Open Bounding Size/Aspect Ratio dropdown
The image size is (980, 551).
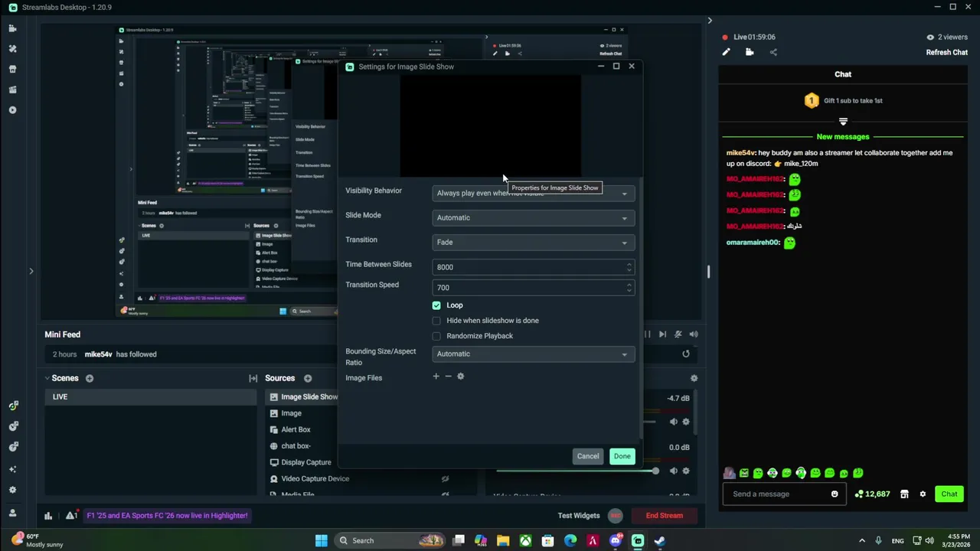[533, 354]
